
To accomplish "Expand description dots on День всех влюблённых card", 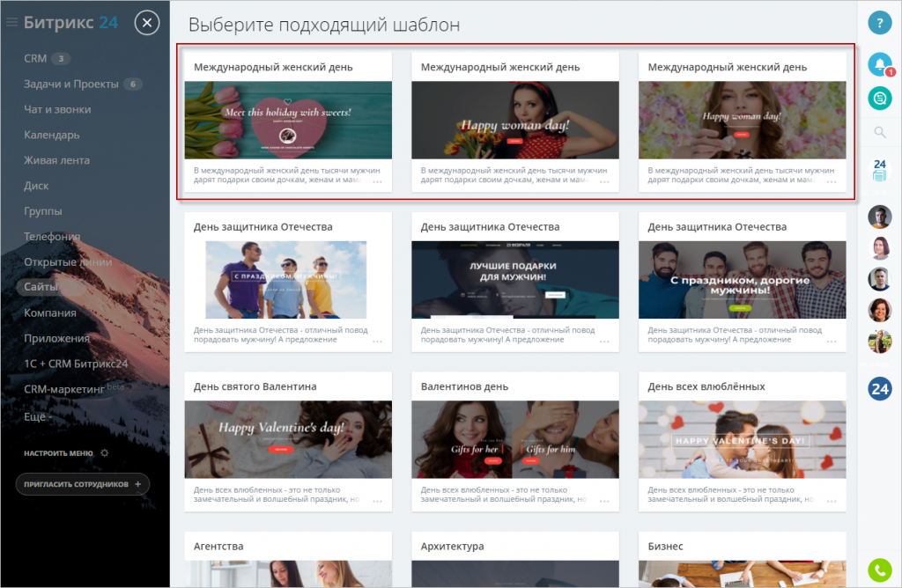I will tap(832, 501).
